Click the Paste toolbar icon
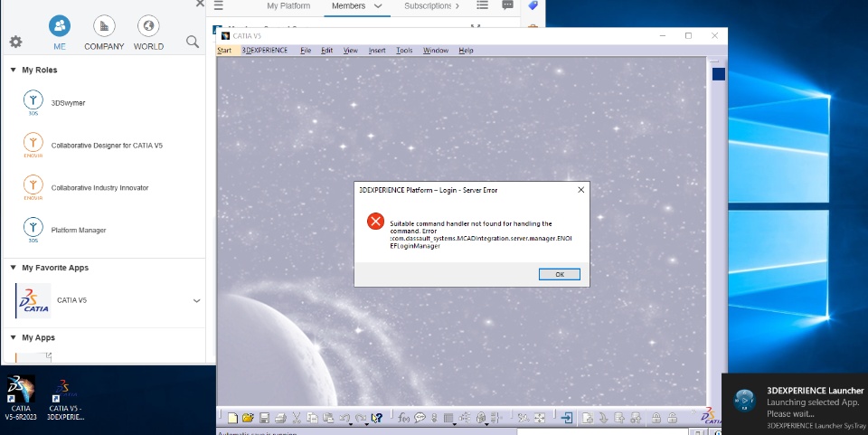868x435 pixels. (328, 418)
